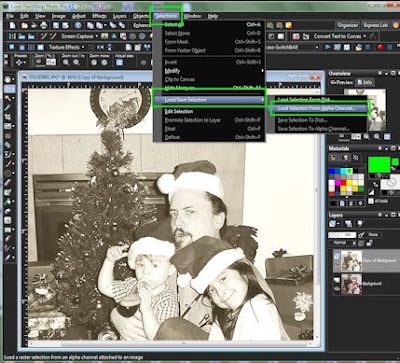Open the script selection combo box dropdown
The height and width of the screenshot is (363, 400).
pos(317,47)
